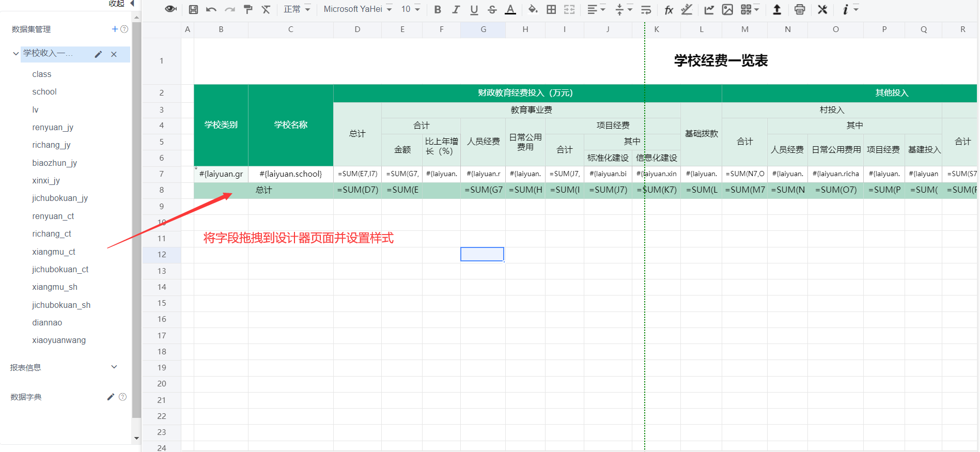Select the xiangmu_sh field

tap(55, 287)
